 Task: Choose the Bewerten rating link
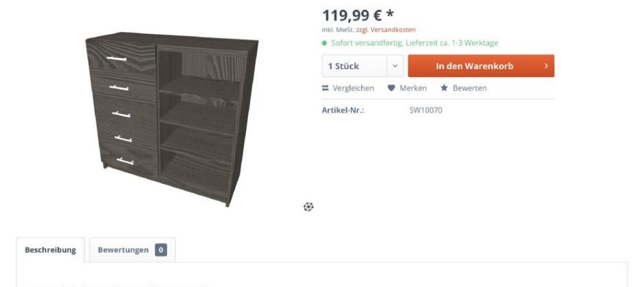pyautogui.click(x=470, y=88)
